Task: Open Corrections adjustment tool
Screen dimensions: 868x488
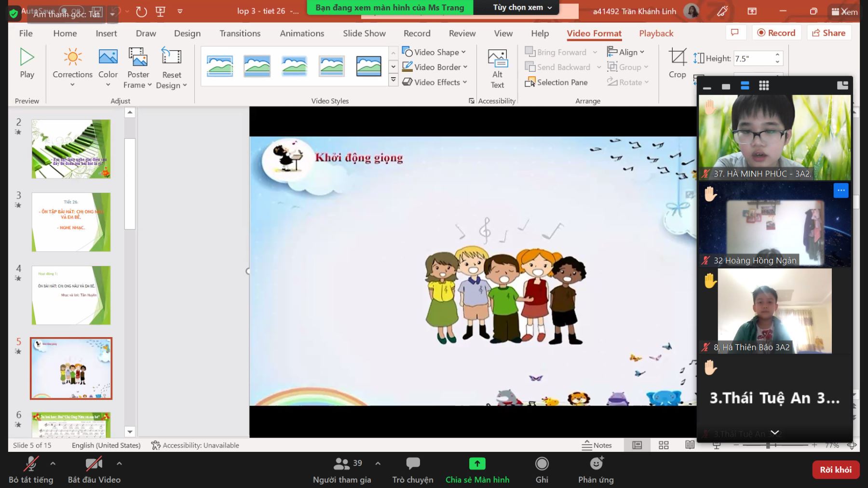Action: point(72,57)
